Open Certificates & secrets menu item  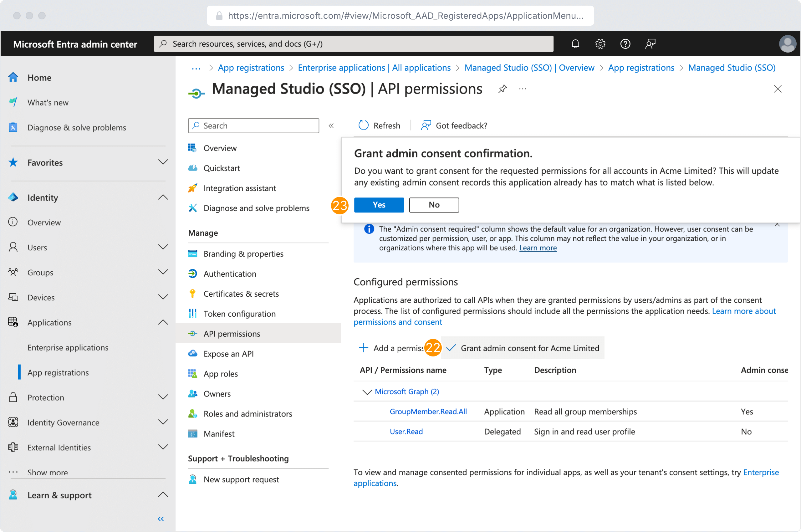coord(241,294)
